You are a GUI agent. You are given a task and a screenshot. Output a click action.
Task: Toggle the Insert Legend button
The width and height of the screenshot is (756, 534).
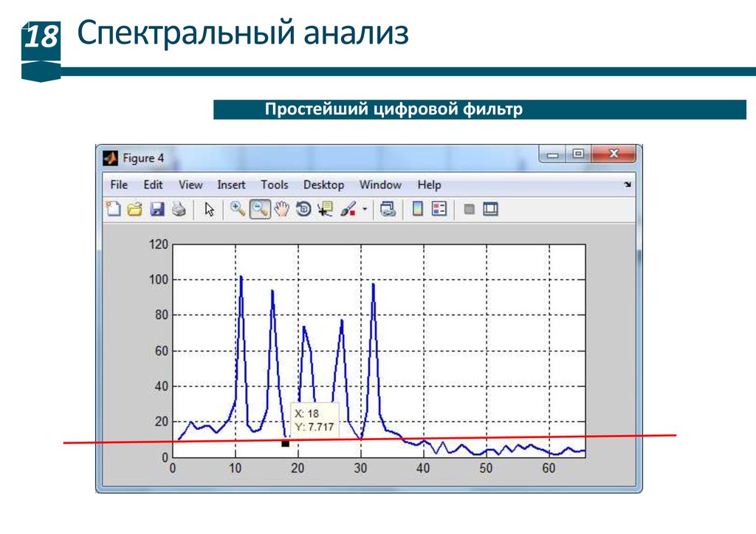point(439,209)
